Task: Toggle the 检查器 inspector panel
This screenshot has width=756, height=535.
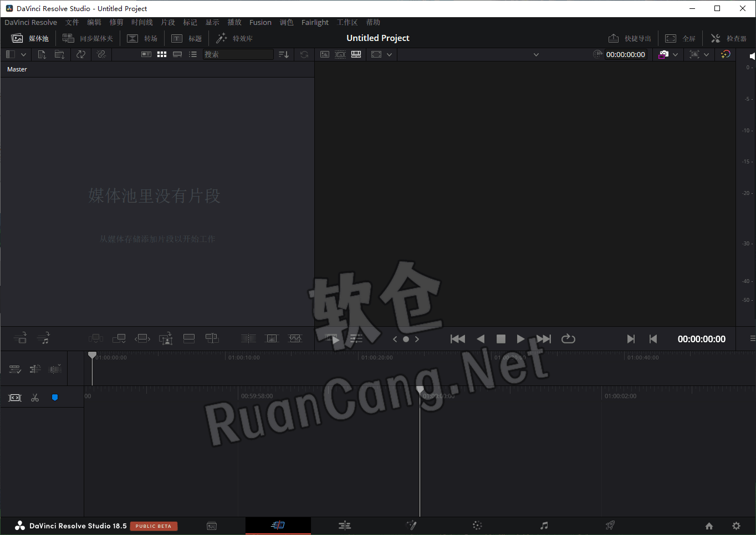Action: [729, 38]
